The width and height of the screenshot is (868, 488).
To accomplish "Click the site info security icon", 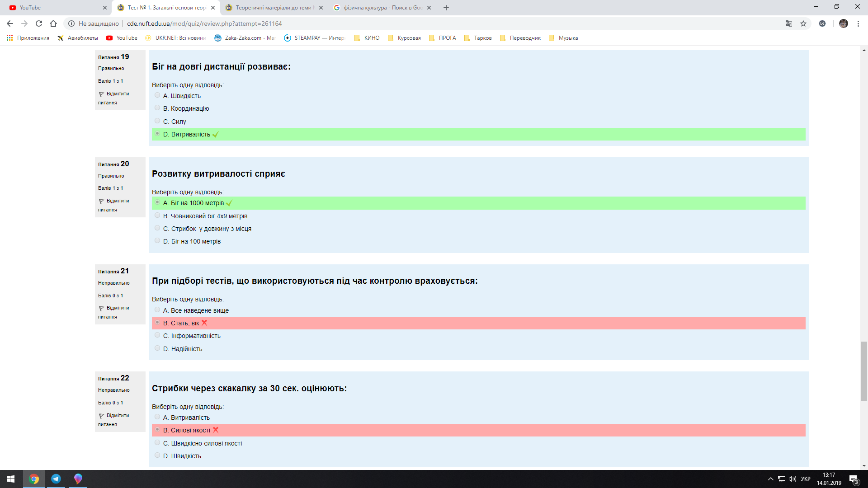I will [71, 23].
